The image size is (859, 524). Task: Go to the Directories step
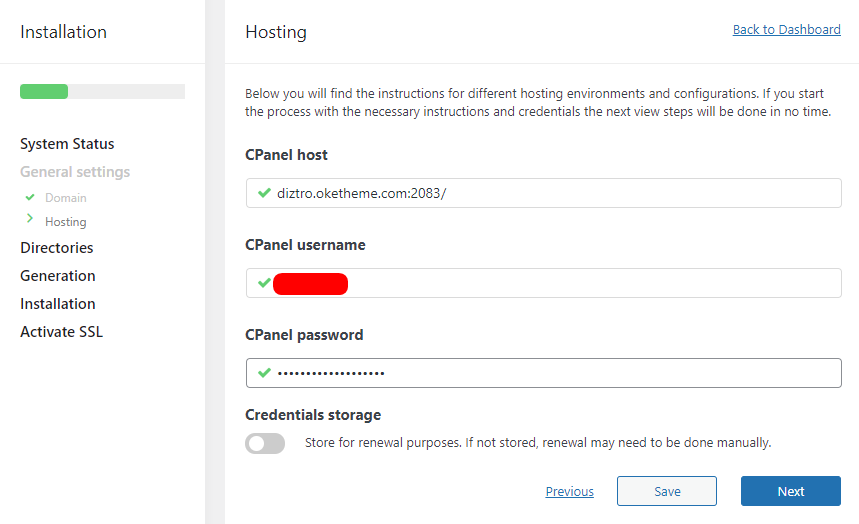[57, 248]
